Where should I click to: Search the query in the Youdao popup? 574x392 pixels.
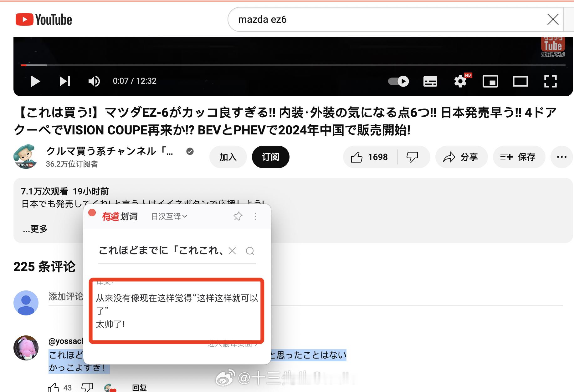click(x=250, y=251)
